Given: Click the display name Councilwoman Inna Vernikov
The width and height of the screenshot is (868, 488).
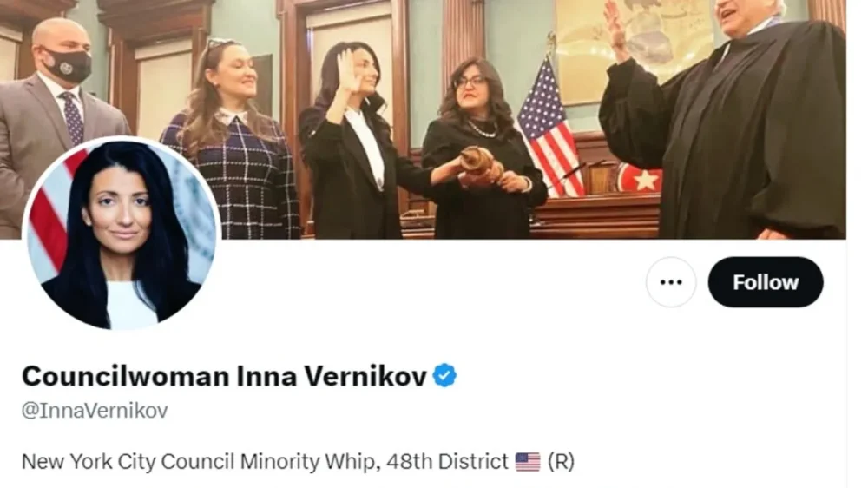Looking at the screenshot, I should (224, 376).
